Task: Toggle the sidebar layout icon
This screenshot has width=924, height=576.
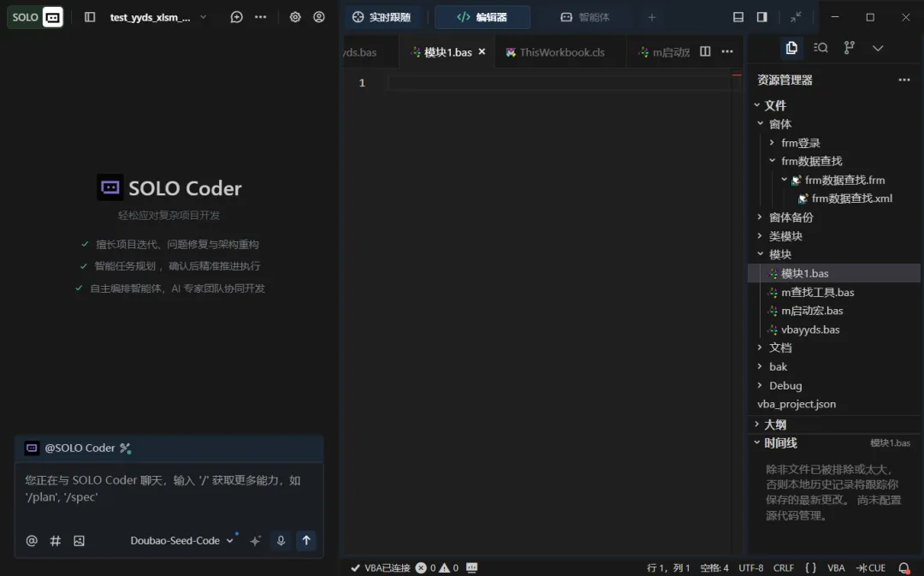Action: [90, 17]
